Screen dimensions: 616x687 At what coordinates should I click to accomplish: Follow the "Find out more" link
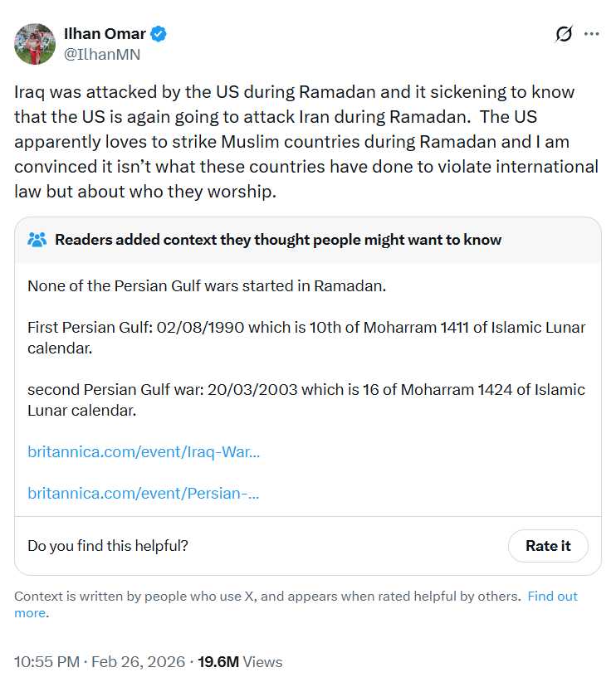point(552,596)
